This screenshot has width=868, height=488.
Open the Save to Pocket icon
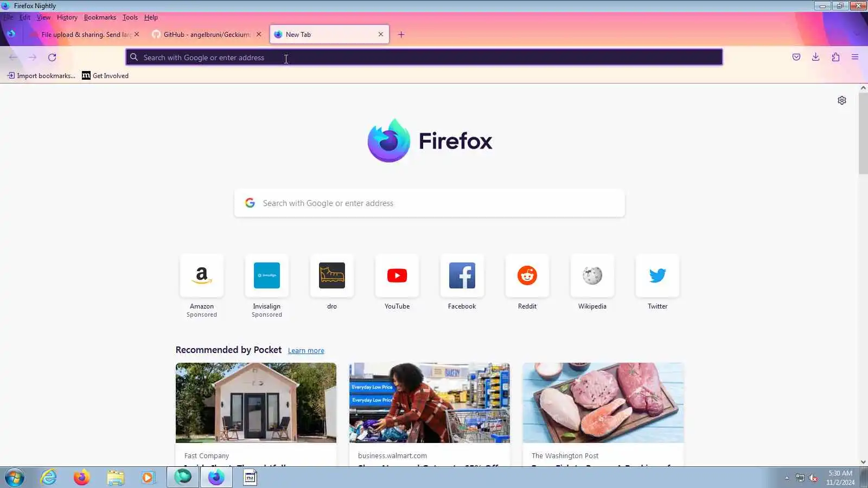796,57
